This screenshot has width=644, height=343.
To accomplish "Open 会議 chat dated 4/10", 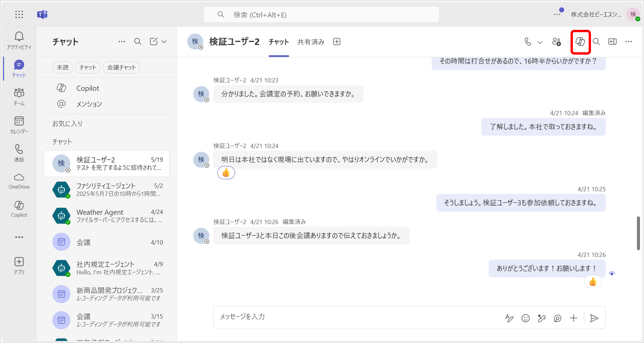I will pyautogui.click(x=107, y=242).
